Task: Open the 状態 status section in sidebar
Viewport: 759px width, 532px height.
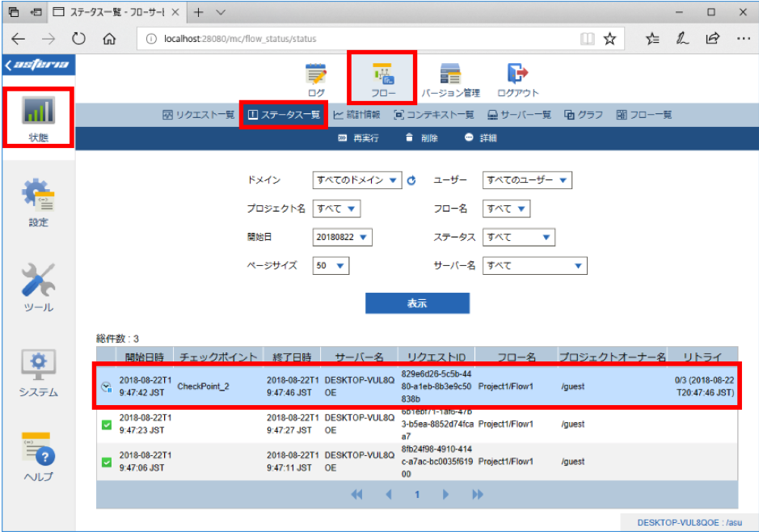Action: (x=39, y=117)
